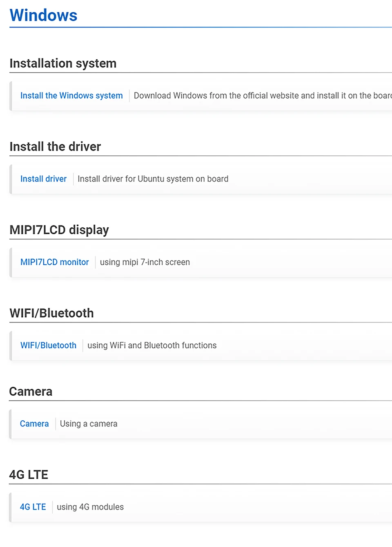
Task: Click the 'Install the driver' section heading
Action: (55, 147)
